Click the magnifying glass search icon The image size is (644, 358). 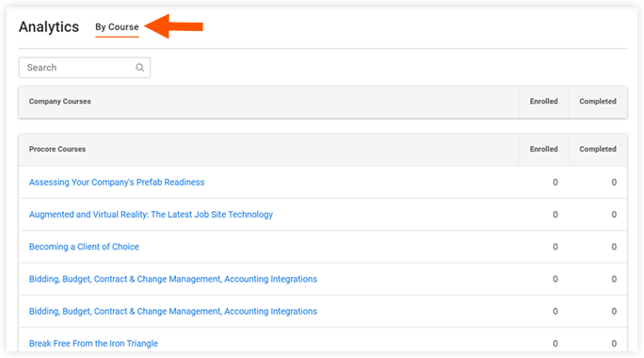tap(140, 68)
